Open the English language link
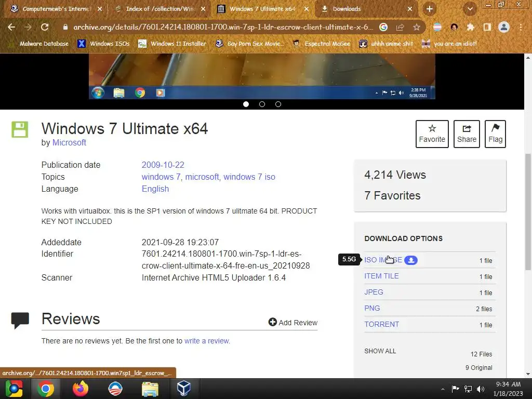This screenshot has width=532, height=399. [155, 189]
